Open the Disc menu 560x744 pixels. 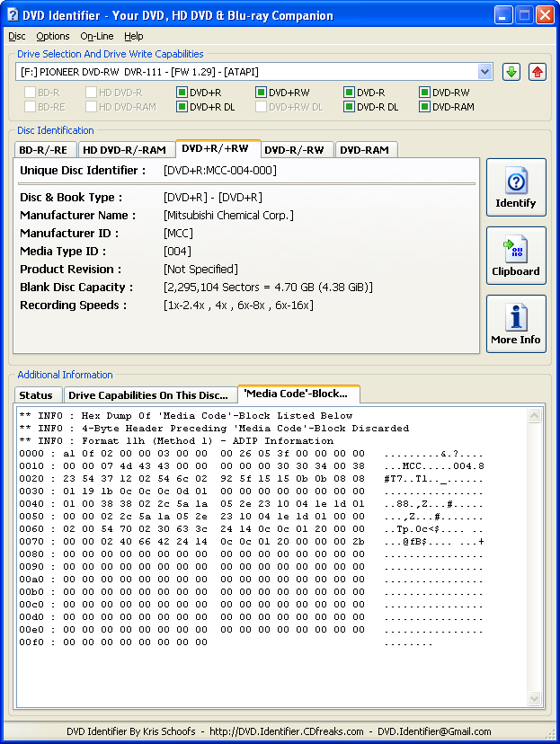tap(17, 36)
